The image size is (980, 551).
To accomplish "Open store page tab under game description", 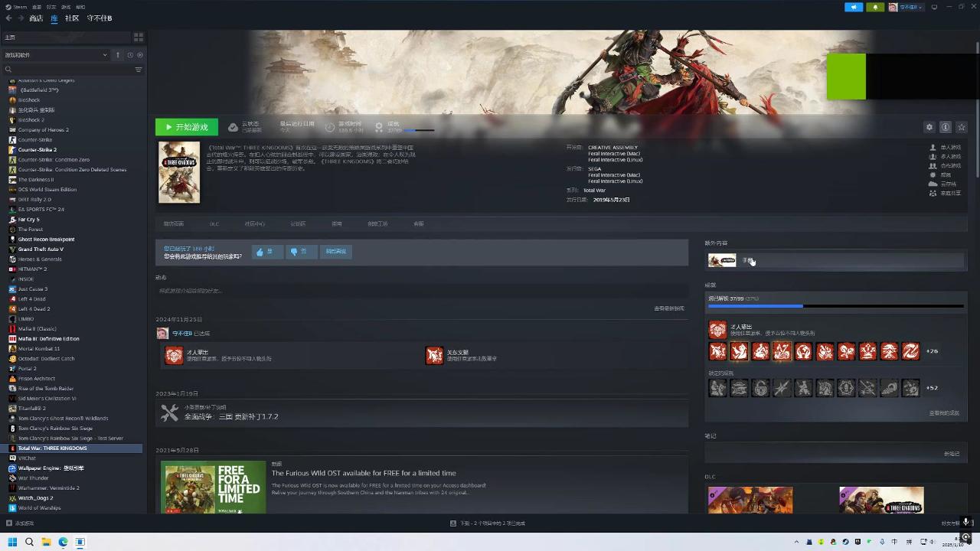I will click(173, 224).
